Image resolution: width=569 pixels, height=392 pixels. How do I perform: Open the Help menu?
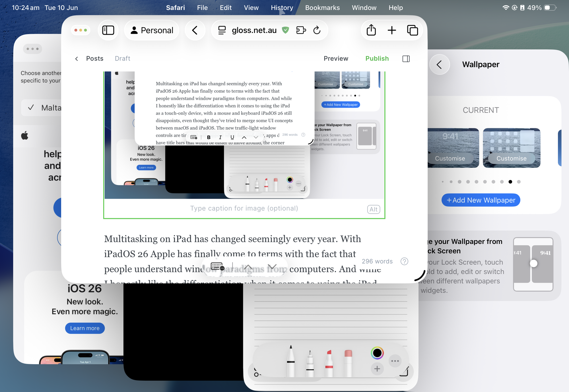tap(396, 8)
